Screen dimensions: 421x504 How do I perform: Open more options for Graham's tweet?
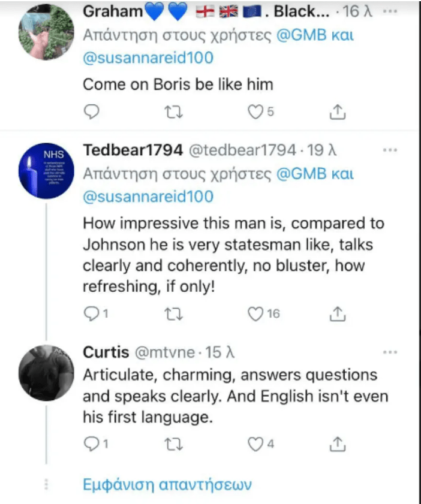click(x=390, y=11)
